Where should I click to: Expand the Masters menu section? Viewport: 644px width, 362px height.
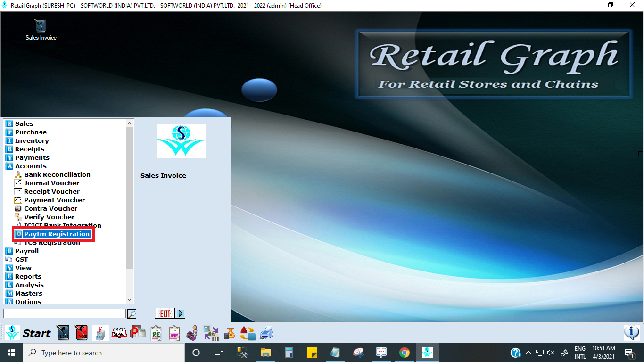pos(28,293)
